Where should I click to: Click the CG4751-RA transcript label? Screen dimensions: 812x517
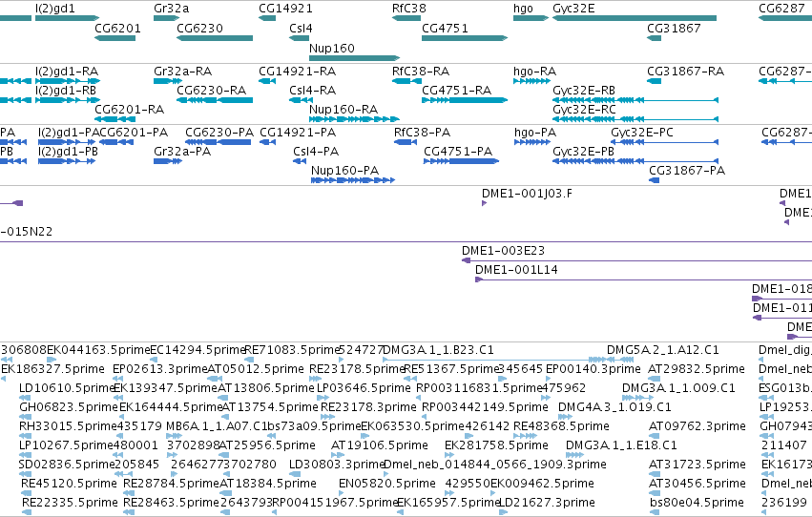457,90
